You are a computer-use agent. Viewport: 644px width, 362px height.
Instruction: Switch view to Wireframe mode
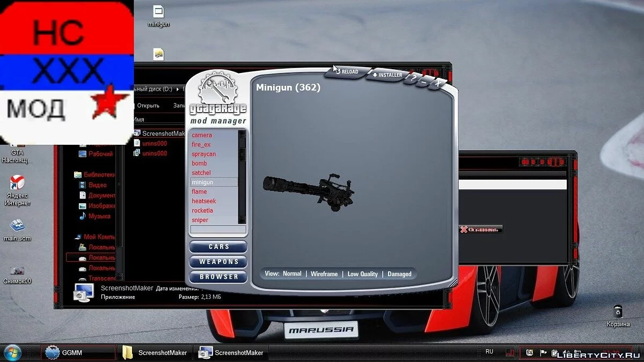[324, 274]
